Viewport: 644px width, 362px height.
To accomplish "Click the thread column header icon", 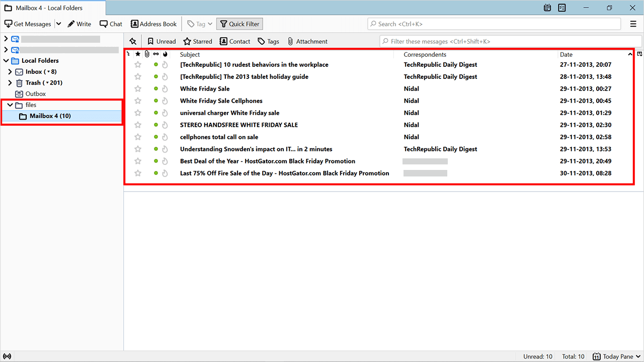I will [x=128, y=54].
